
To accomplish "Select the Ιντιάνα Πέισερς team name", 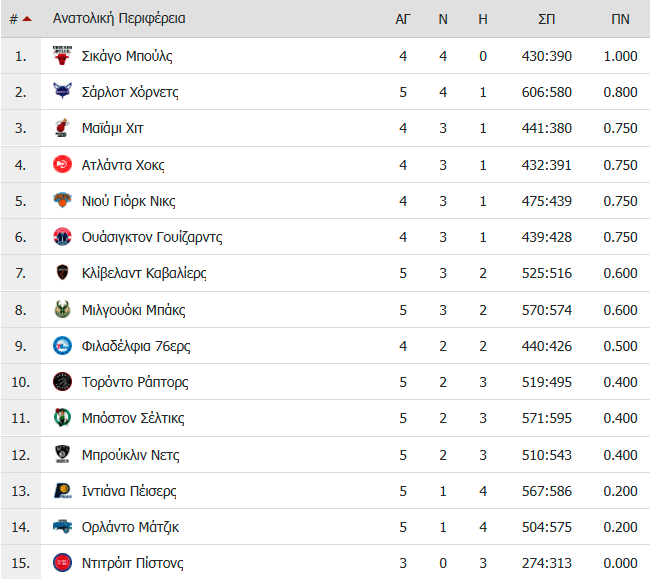I will pos(129,491).
